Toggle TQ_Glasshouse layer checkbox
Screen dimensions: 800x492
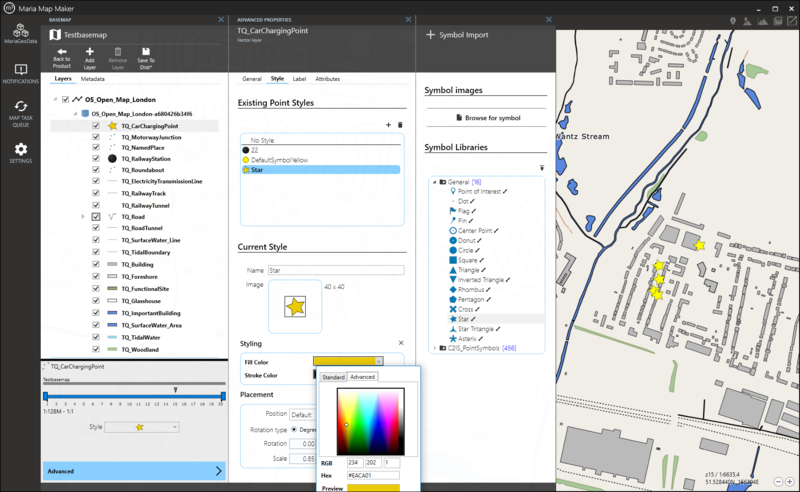95,301
